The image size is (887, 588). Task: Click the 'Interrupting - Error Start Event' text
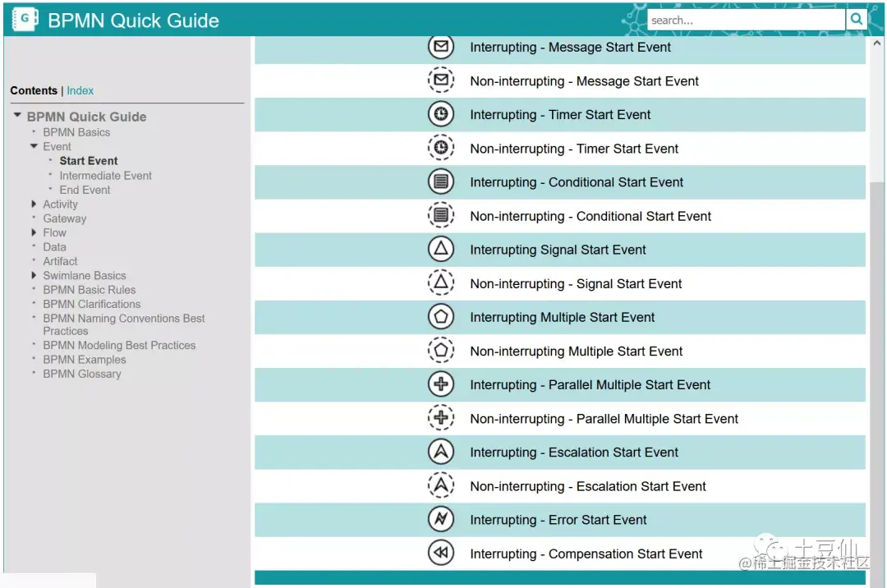coord(558,520)
